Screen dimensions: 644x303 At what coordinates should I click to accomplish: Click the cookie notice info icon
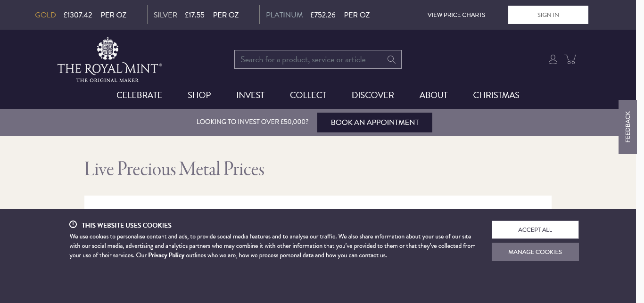[73, 225]
